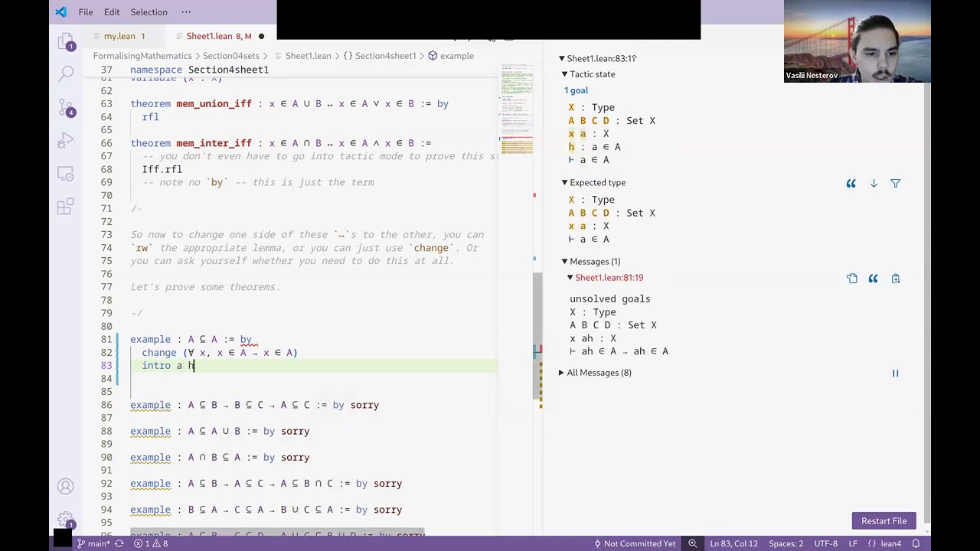Image resolution: width=980 pixels, height=551 pixels.
Task: Click the Sheet1.lean breadcrumb
Action: (x=308, y=56)
